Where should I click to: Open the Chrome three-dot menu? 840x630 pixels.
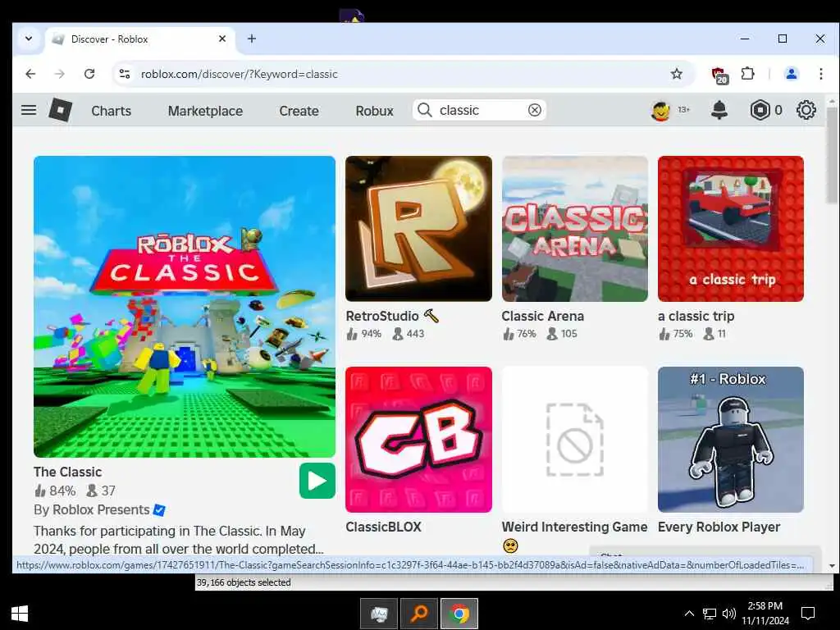(820, 74)
